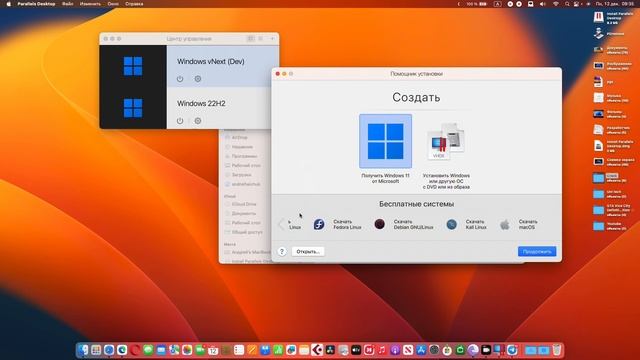Select Install Windows from DVD or image icon
Image resolution: width=640 pixels, height=360 pixels.
446,142
